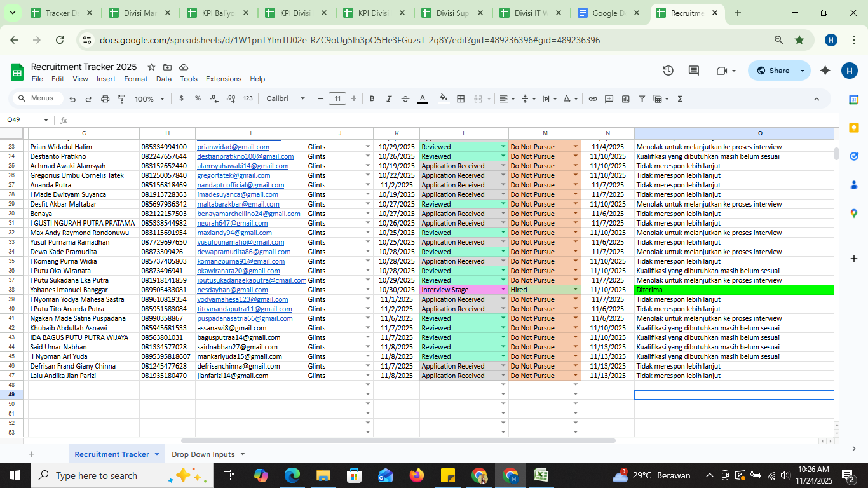Open the Extensions menu
Screen dimensions: 868x488
click(x=223, y=79)
